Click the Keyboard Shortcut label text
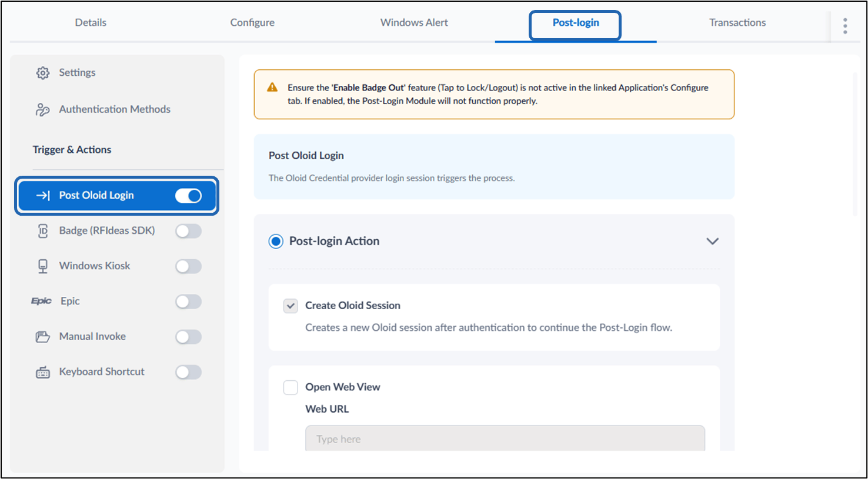Viewport: 868px width, 479px height. (102, 371)
